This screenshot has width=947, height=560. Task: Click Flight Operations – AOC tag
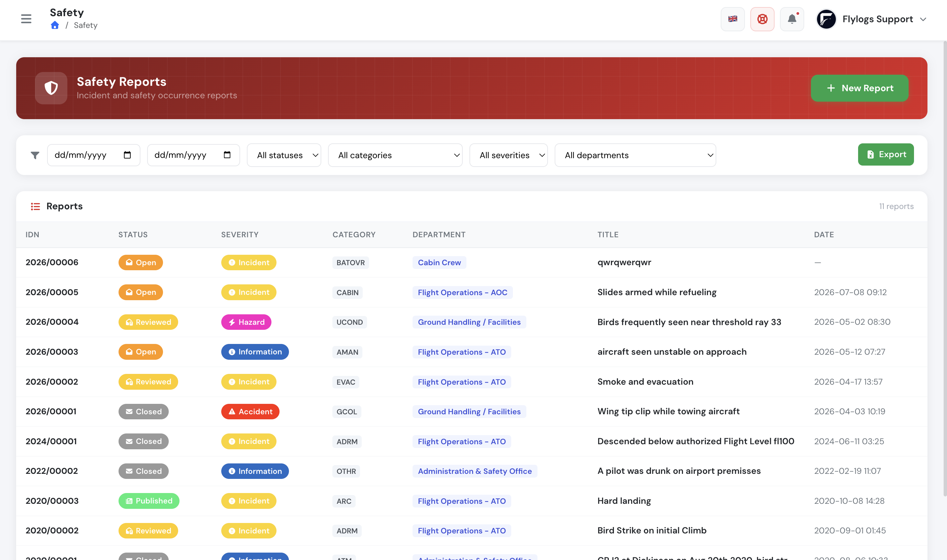[462, 292]
